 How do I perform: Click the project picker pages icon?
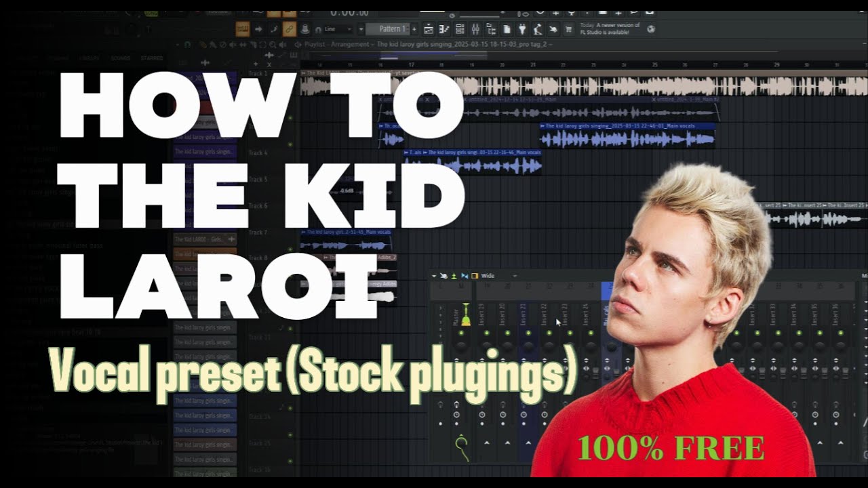pyautogui.click(x=507, y=29)
